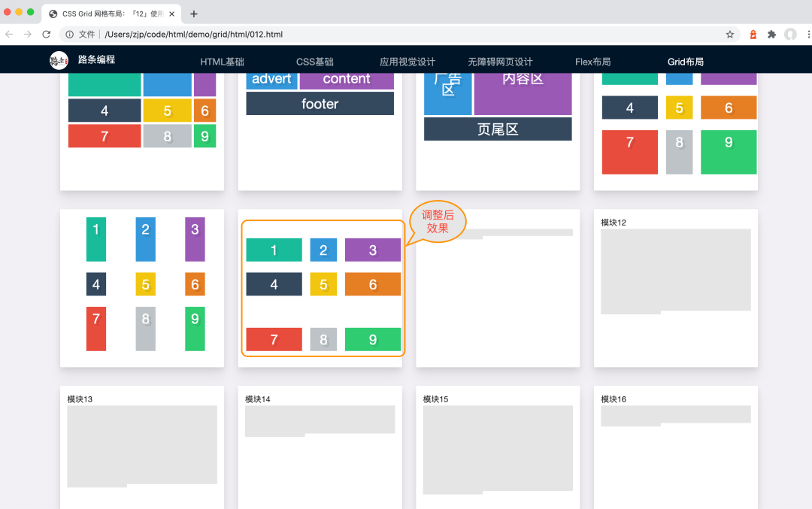This screenshot has width=812, height=509.
Task: Click the red macOS close window button
Action: [x=8, y=12]
